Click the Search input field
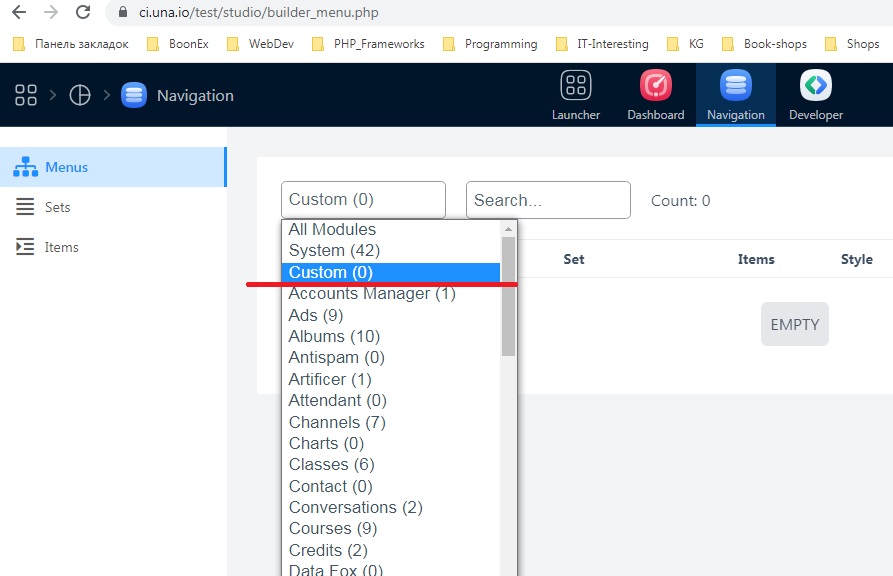 pyautogui.click(x=548, y=200)
